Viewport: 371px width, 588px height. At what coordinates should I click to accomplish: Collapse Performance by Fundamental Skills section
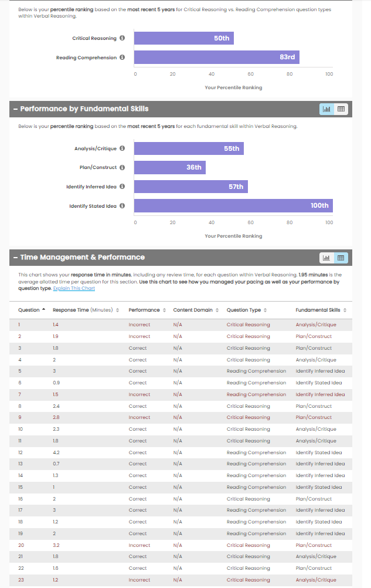click(15, 109)
